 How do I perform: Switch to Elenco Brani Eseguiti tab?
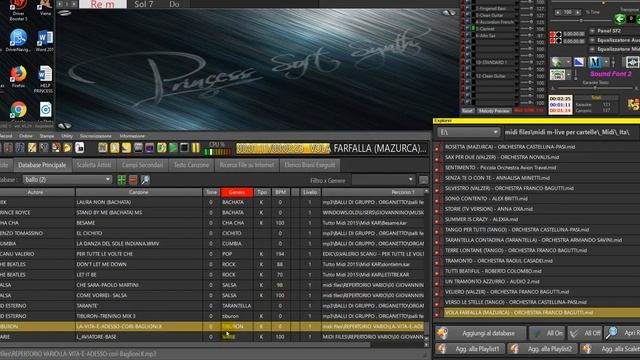310,165
